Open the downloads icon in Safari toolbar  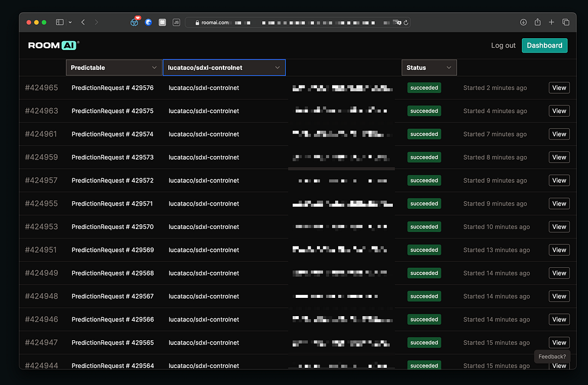pos(523,22)
